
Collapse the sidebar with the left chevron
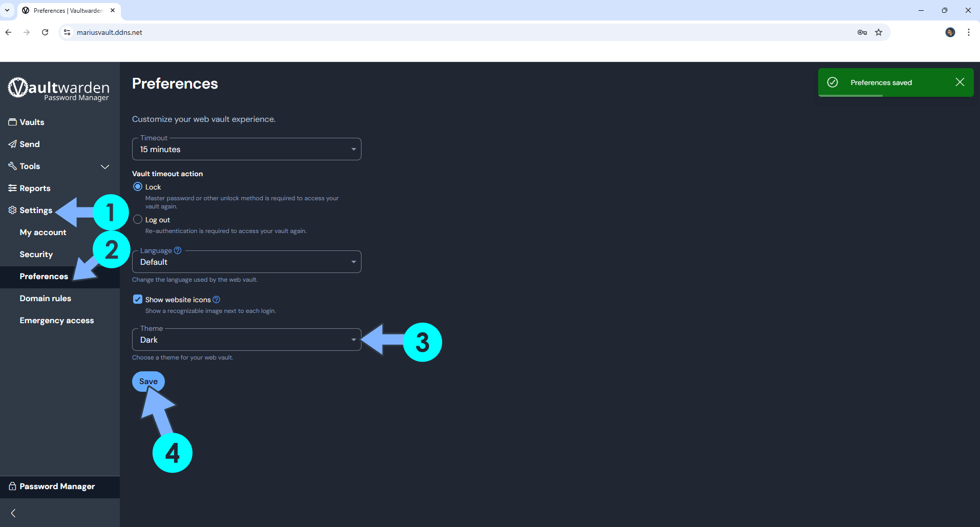(x=13, y=513)
